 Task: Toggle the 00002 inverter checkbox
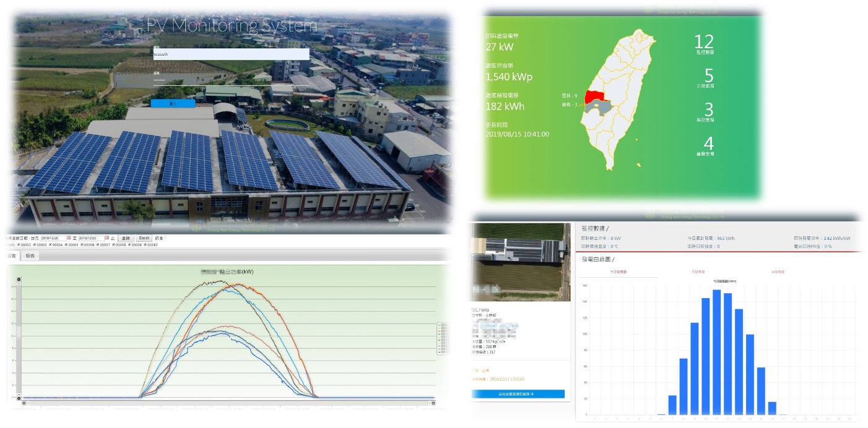click(18, 245)
